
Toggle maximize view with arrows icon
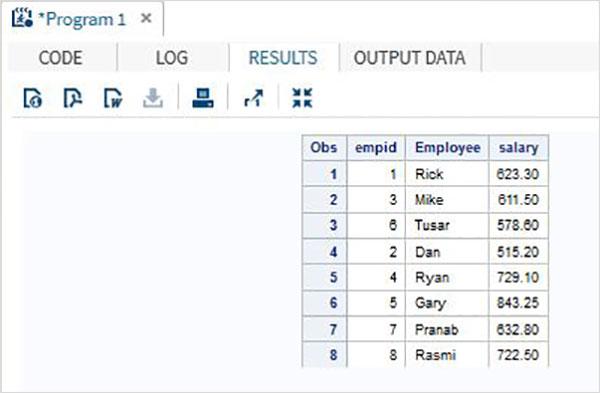(x=302, y=98)
